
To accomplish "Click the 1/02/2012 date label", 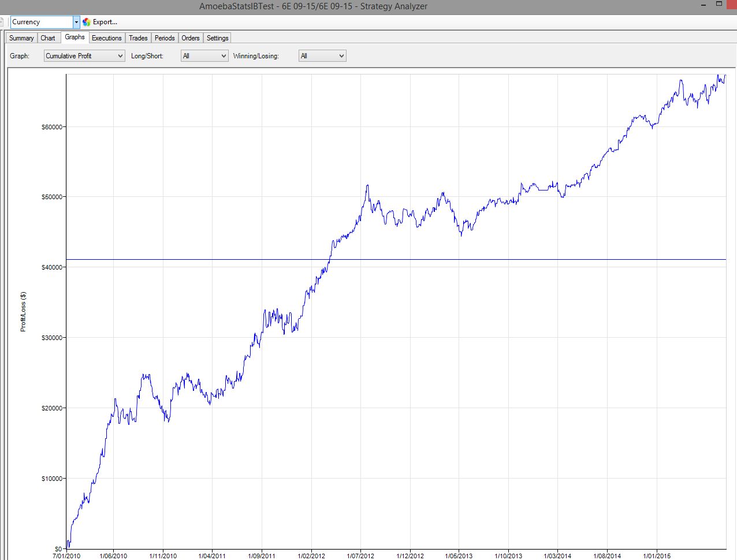I will point(311,556).
